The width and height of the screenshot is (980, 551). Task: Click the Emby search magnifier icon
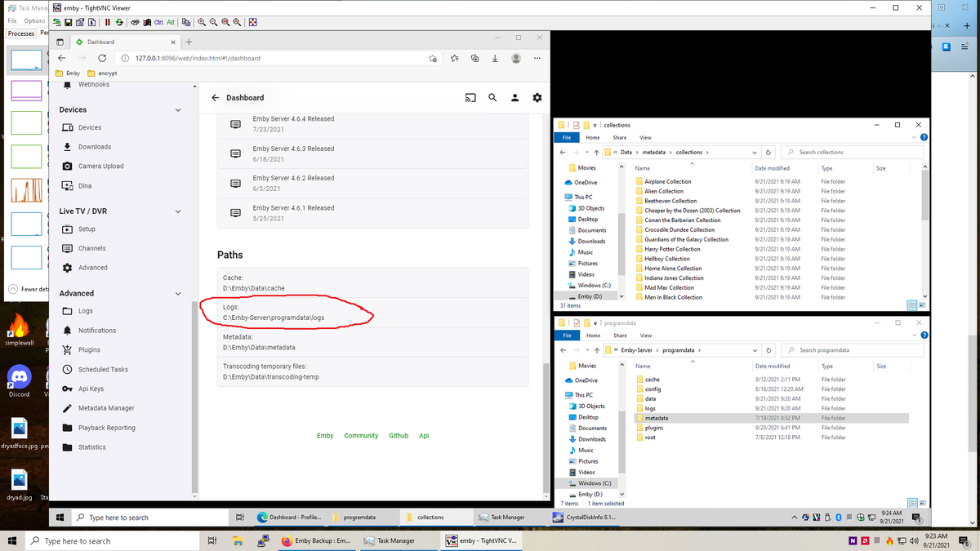coord(492,98)
